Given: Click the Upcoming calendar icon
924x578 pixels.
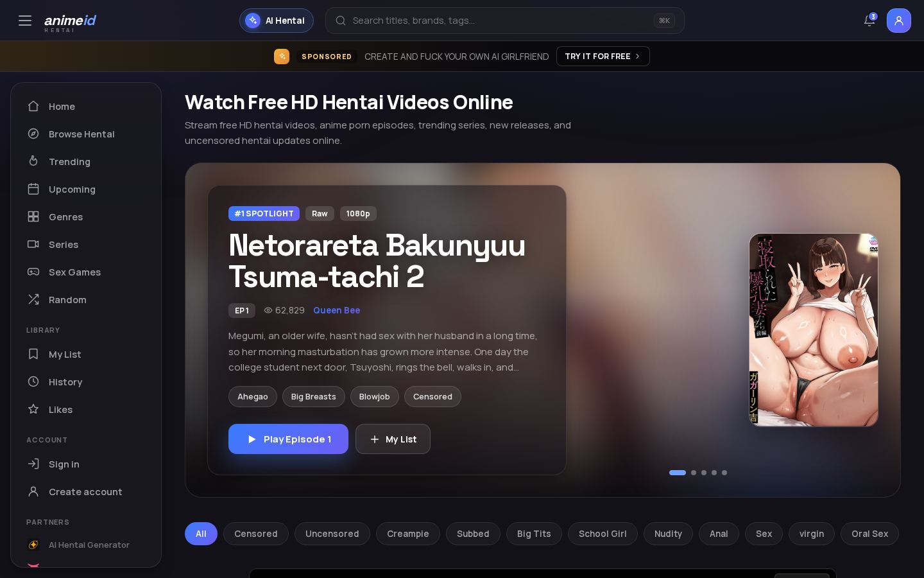Looking at the screenshot, I should coord(33,189).
